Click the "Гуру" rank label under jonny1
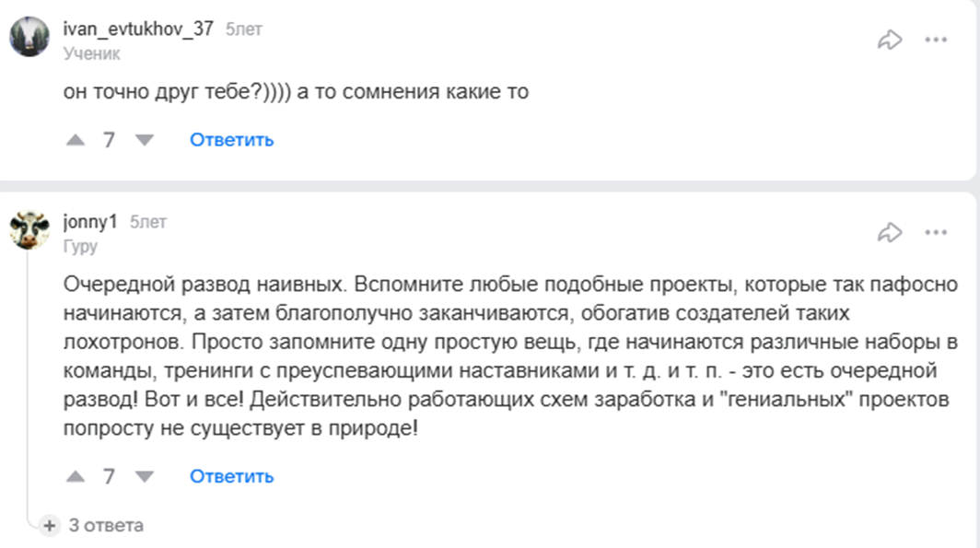Viewport: 980px width, 548px height. pyautogui.click(x=80, y=246)
